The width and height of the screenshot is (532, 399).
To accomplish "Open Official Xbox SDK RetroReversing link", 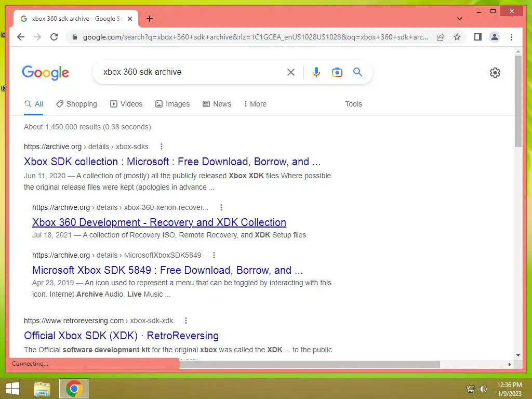I will pyautogui.click(x=121, y=336).
